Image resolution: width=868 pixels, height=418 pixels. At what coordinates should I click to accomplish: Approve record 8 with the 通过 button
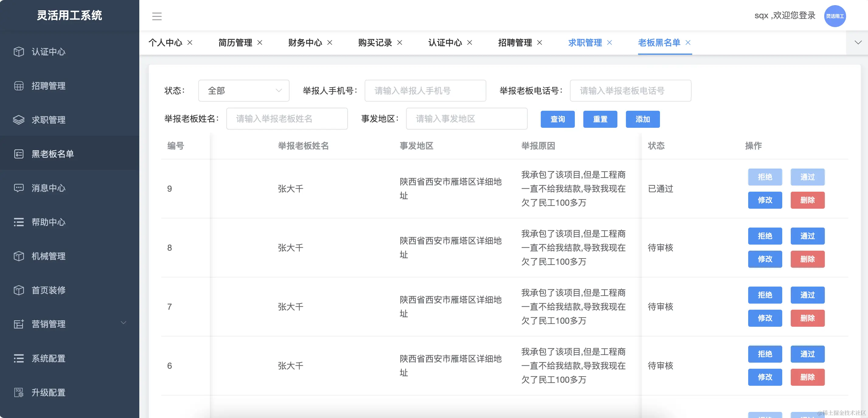point(807,236)
